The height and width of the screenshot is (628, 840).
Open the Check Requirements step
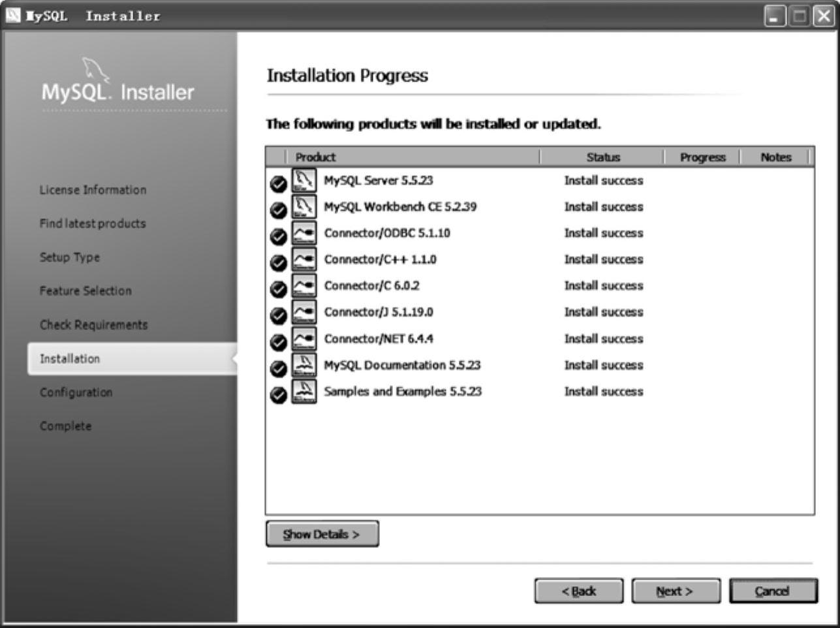click(x=93, y=325)
